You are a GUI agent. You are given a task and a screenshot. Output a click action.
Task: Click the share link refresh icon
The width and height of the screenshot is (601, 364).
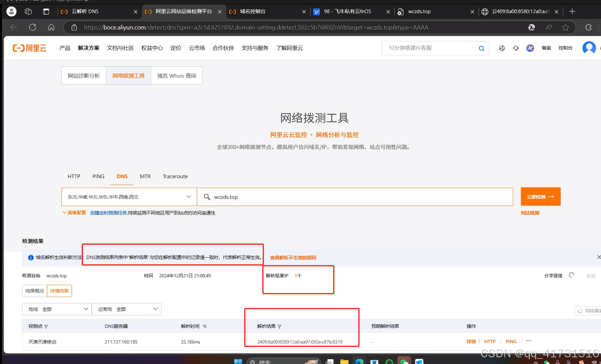coord(571,275)
